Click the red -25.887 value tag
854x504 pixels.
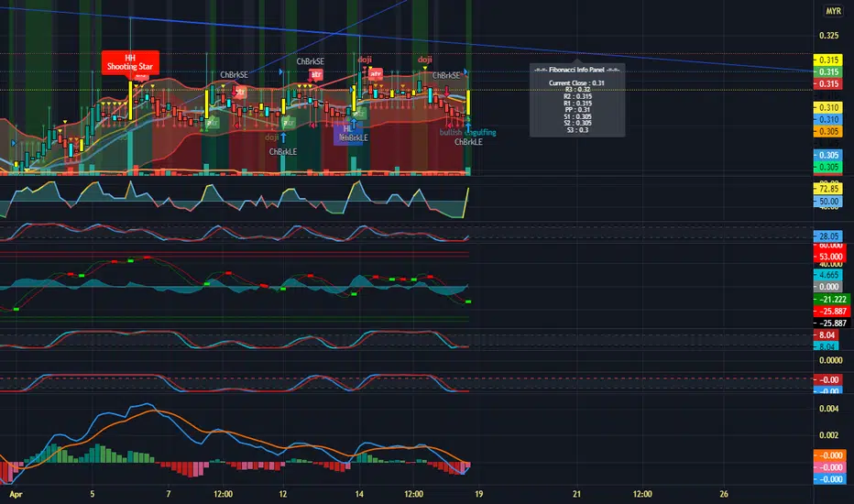pos(832,312)
